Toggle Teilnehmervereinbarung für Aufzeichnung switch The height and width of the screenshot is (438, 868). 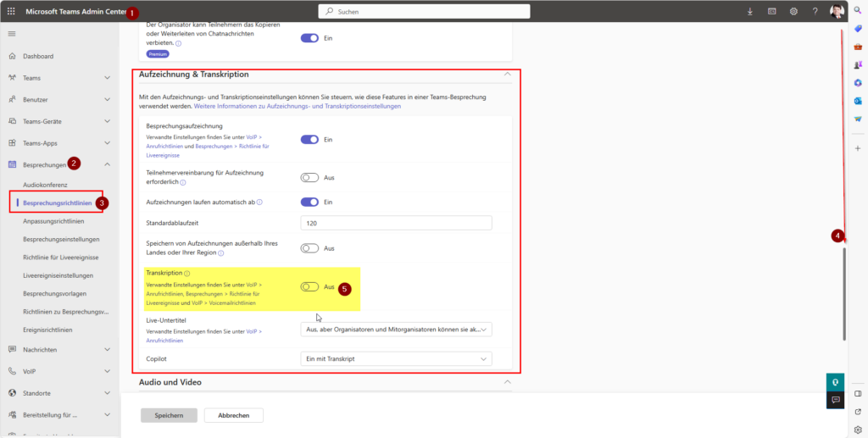coord(309,178)
